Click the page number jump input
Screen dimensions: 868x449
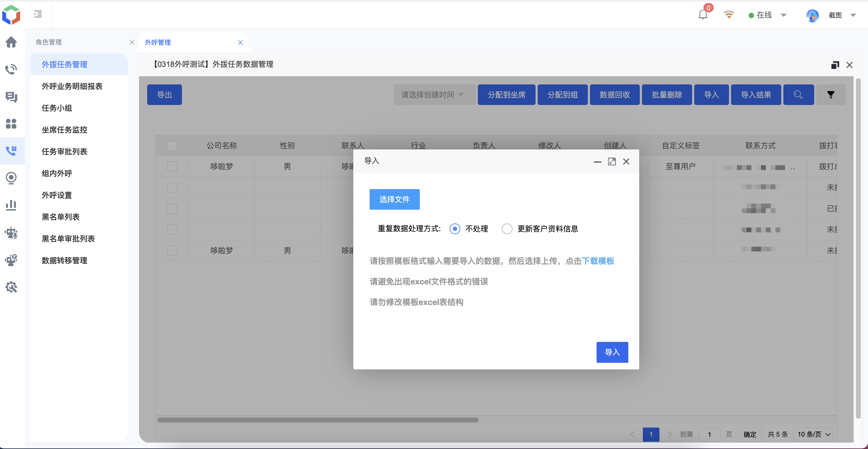coord(709,434)
